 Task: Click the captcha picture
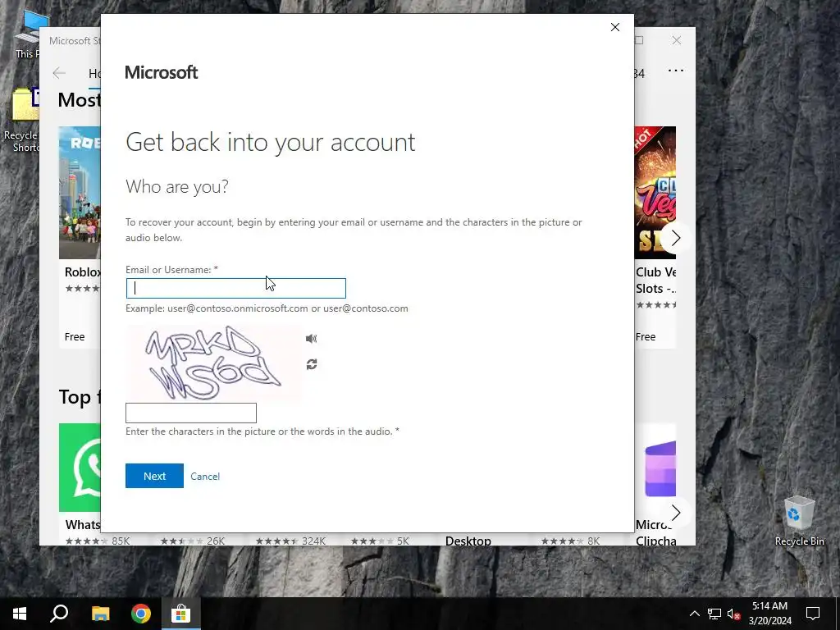click(x=213, y=363)
